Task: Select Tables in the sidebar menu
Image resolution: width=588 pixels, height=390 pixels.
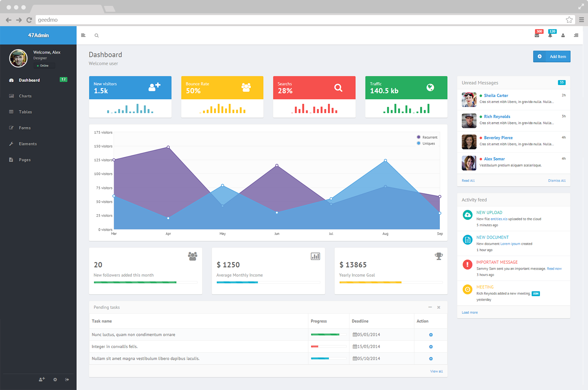Action: click(25, 112)
